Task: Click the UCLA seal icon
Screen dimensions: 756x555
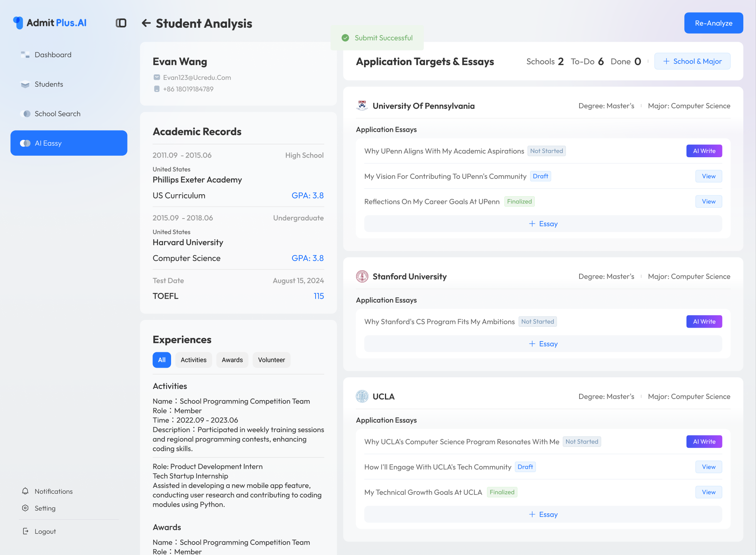Action: [x=362, y=396]
